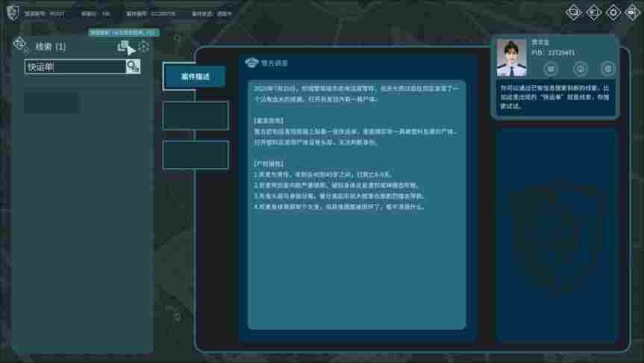Click the 警方调查 heading text
This screenshot has width=644, height=363.
pos(275,63)
